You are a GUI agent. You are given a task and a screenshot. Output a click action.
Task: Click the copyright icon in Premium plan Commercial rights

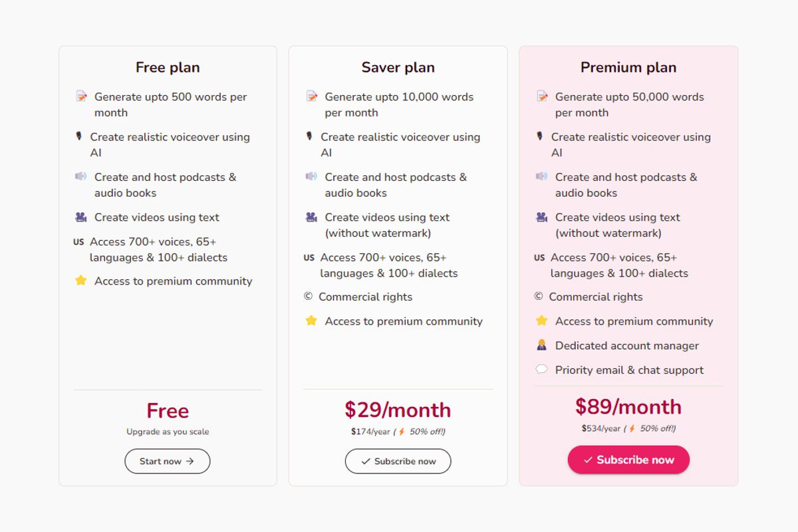(539, 297)
